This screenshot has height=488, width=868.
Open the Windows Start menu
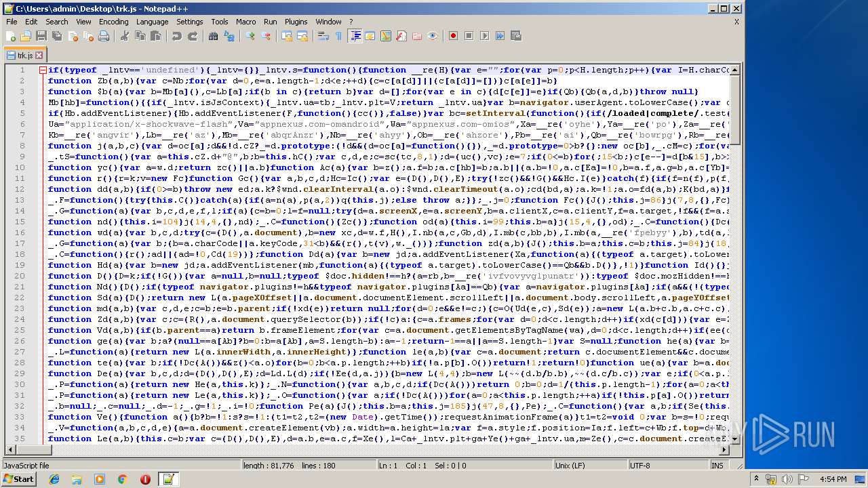click(19, 479)
